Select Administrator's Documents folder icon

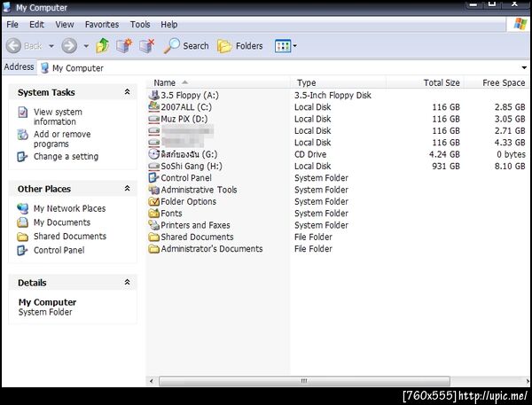(x=153, y=249)
